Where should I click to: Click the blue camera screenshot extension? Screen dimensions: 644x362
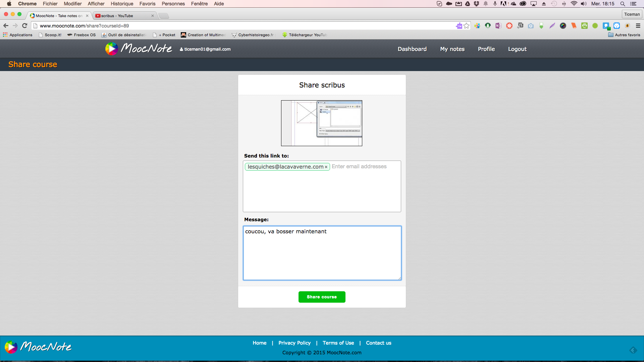click(531, 26)
